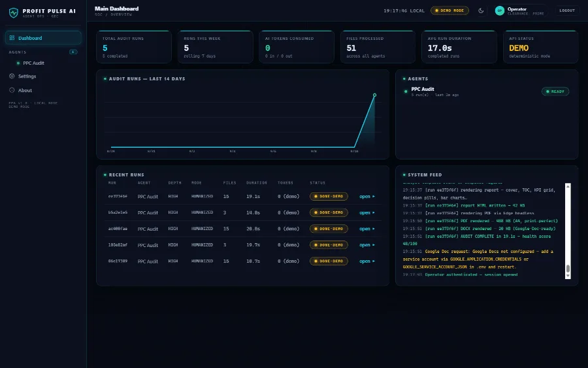Image resolution: width=588 pixels, height=368 pixels.
Task: Open PPC Audit in the sidebar
Action: click(33, 63)
